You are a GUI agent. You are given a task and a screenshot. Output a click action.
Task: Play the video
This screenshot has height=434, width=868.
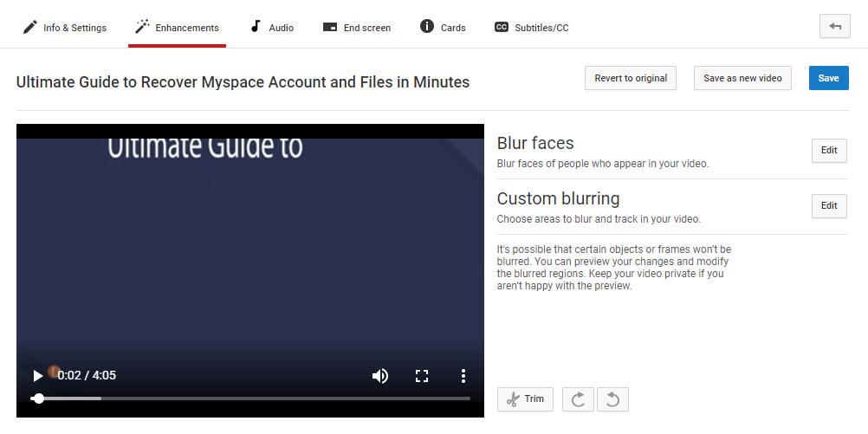[37, 376]
